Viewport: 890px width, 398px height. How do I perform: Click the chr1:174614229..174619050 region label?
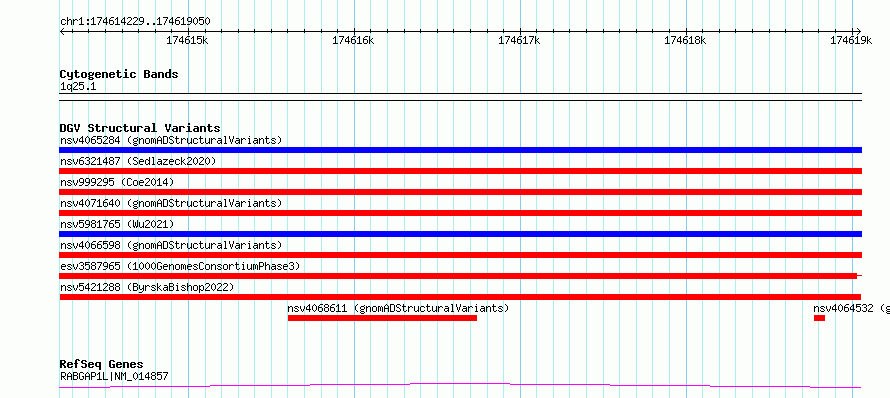click(x=135, y=21)
